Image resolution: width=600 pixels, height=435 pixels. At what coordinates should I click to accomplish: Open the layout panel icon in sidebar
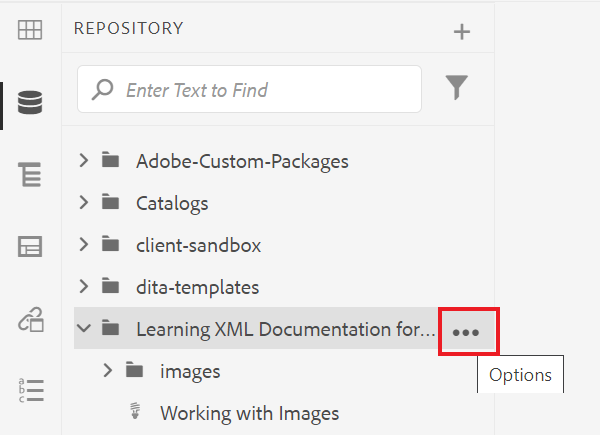tap(30, 247)
